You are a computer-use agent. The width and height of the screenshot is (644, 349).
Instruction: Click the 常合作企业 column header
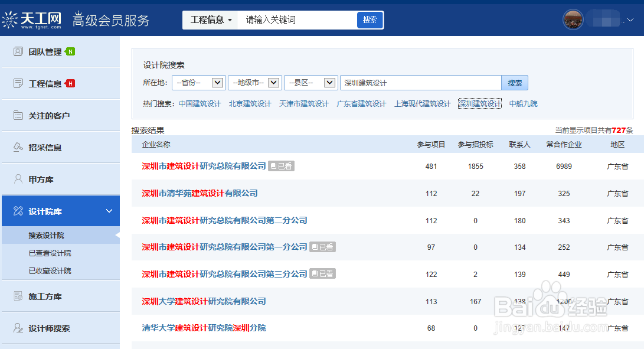pyautogui.click(x=564, y=144)
